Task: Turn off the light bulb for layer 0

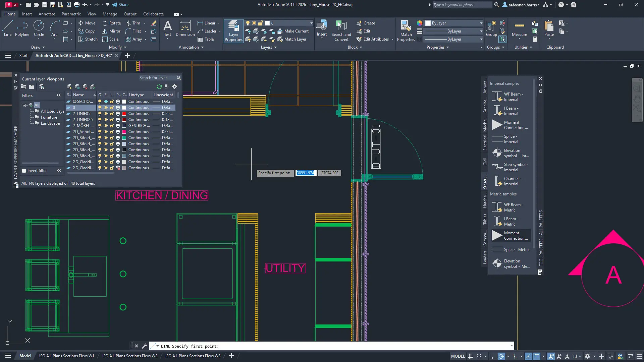Action: (x=100, y=107)
